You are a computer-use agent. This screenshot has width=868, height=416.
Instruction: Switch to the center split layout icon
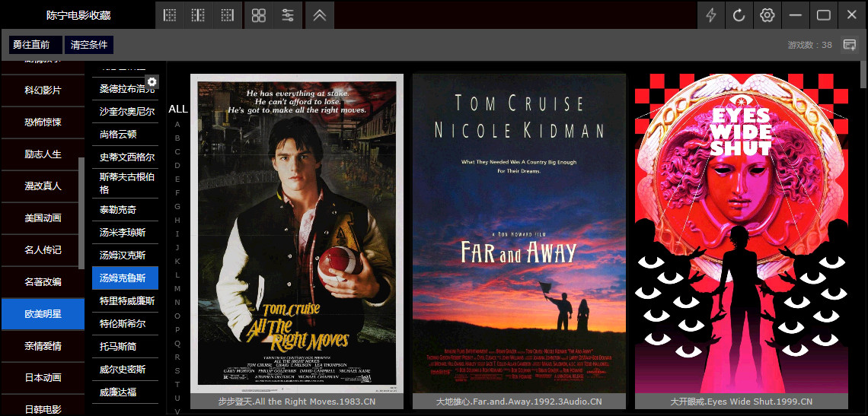(x=198, y=15)
